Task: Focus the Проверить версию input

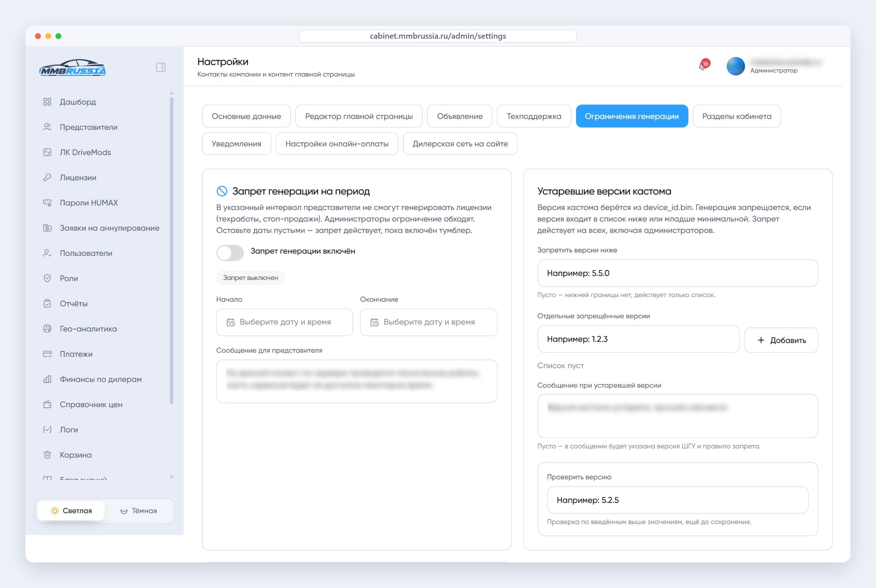Action: (x=678, y=500)
